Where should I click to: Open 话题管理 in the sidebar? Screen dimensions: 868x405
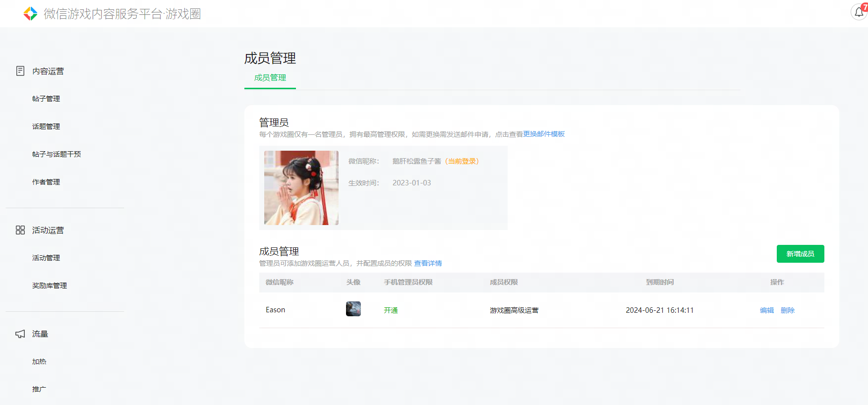(46, 126)
